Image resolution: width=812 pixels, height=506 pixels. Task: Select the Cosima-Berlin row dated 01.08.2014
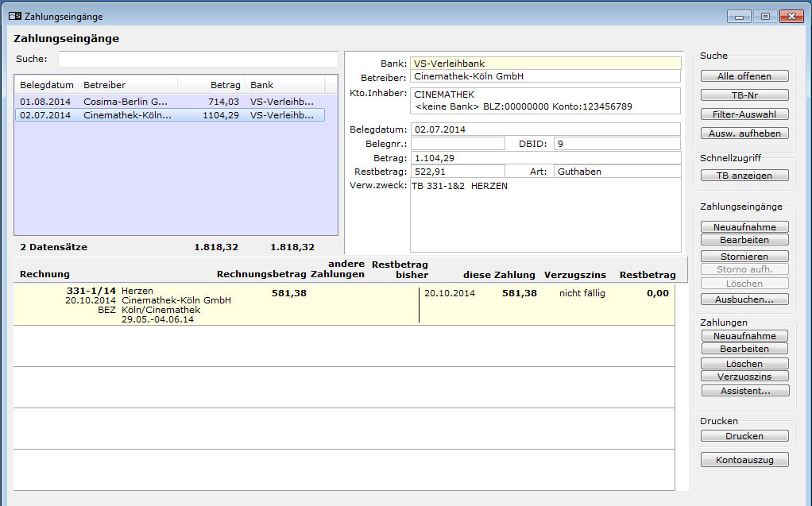click(168, 102)
